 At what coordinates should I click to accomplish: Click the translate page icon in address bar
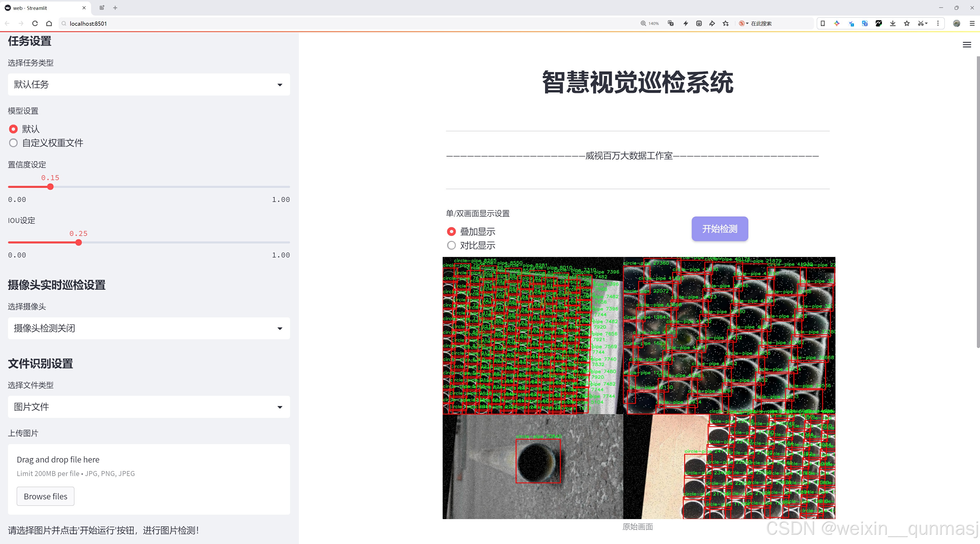tap(671, 24)
